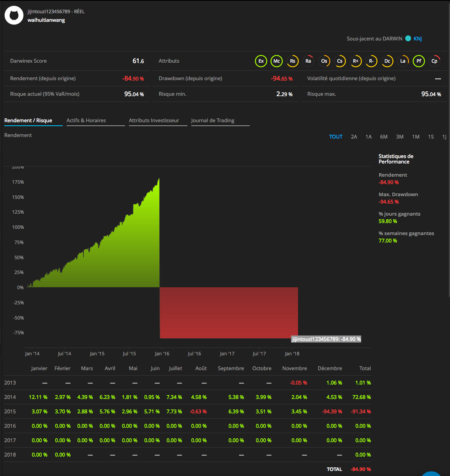Screen dimensions: 450x476
Task: Click the August 2015 cell -0.63 %
Action: [x=198, y=412]
